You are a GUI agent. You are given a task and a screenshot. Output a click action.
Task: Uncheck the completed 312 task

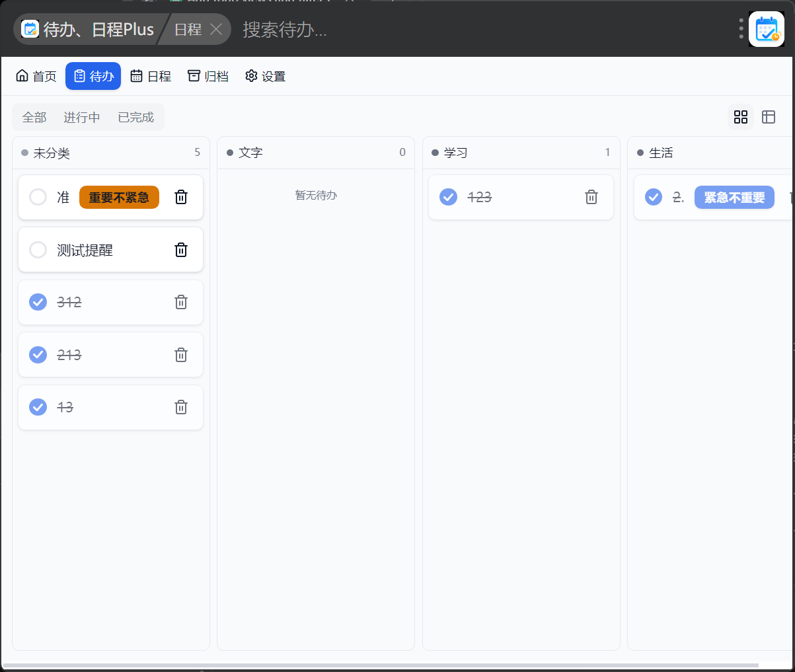click(x=38, y=302)
